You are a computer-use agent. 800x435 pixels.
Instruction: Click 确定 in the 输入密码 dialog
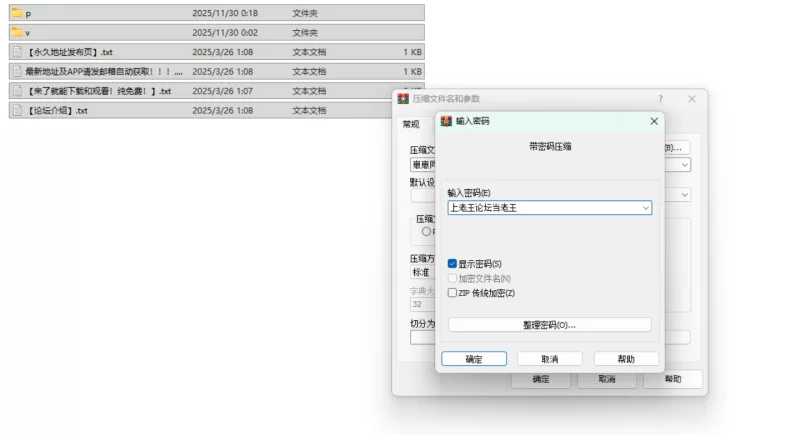click(x=474, y=359)
